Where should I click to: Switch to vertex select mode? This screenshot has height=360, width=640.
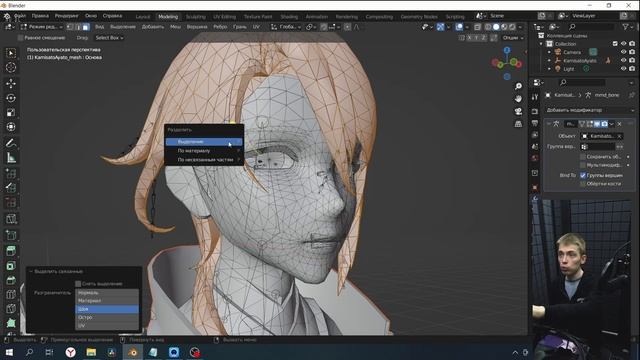pos(70,27)
